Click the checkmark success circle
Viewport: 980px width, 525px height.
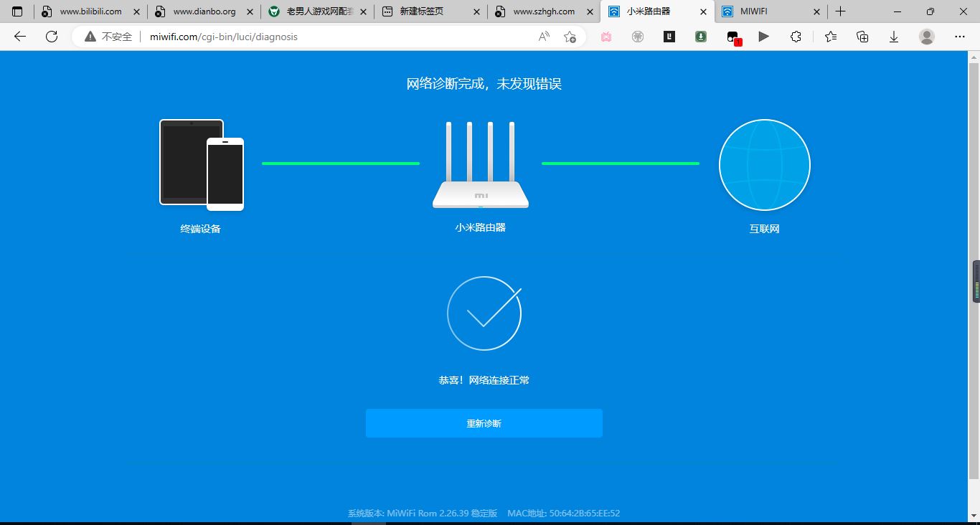point(484,313)
